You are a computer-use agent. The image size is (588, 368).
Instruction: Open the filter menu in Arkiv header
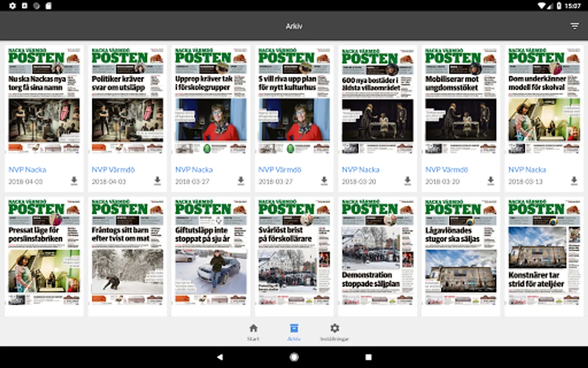tap(575, 26)
